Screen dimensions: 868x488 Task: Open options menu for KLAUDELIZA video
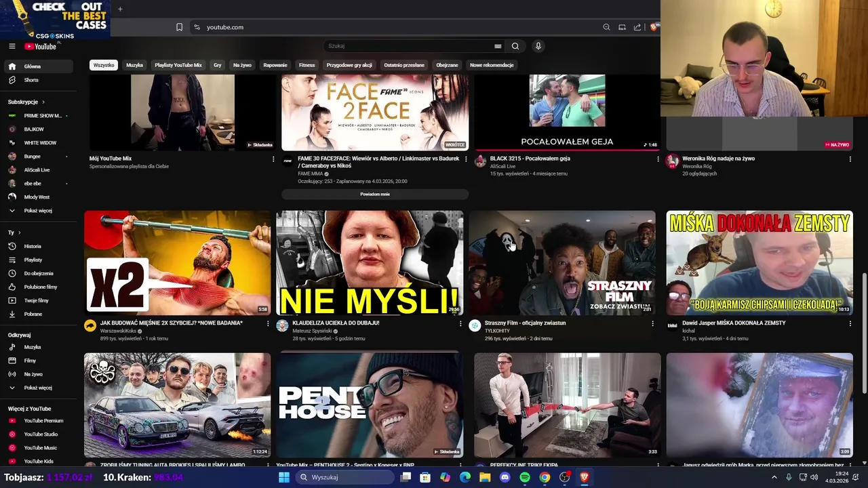coord(460,324)
